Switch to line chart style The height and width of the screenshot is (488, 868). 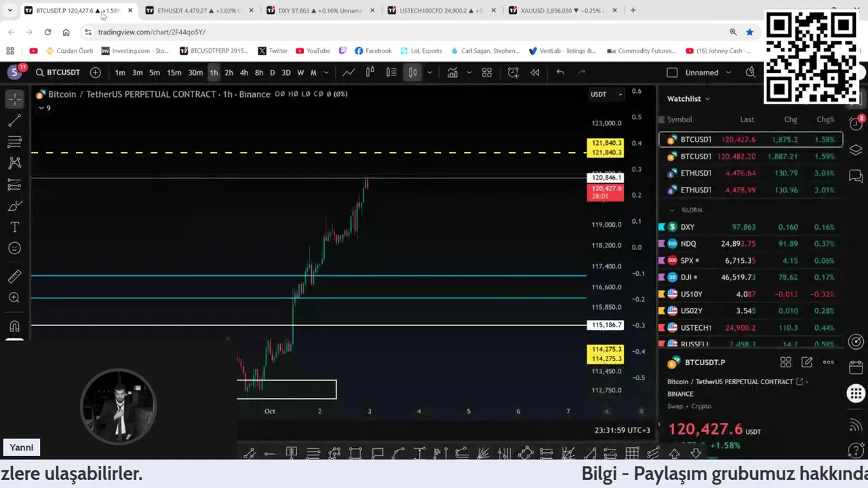(x=348, y=73)
